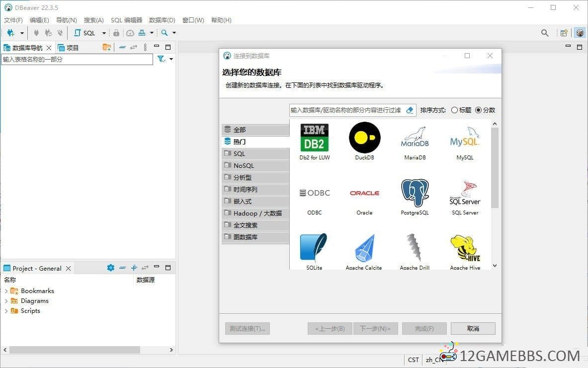Click the navigator table name filter field

click(77, 59)
